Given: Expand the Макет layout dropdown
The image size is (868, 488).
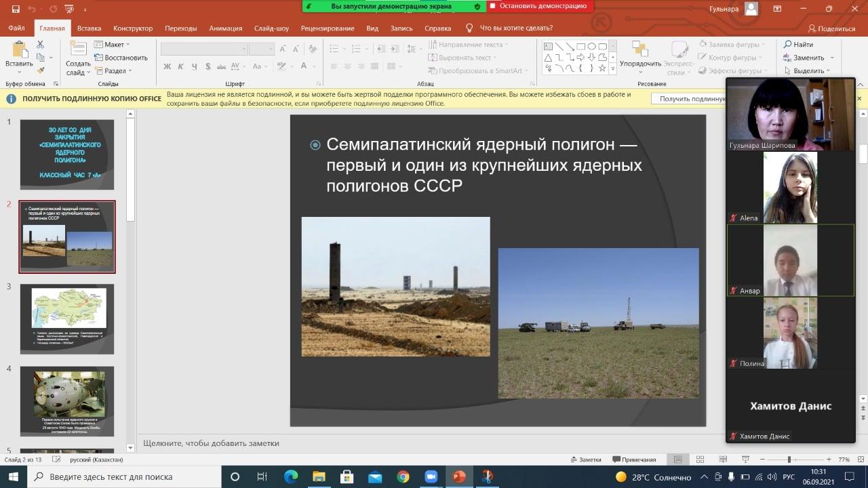Looking at the screenshot, I should tap(113, 45).
